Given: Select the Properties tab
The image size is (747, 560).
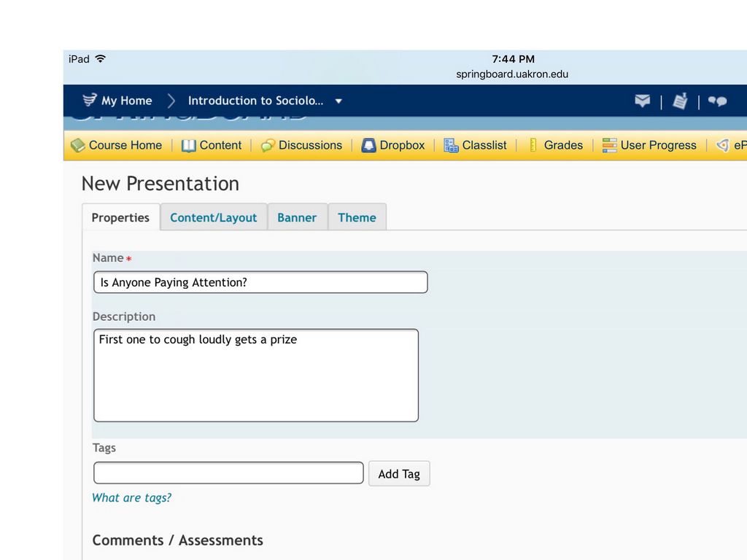Looking at the screenshot, I should tap(120, 217).
